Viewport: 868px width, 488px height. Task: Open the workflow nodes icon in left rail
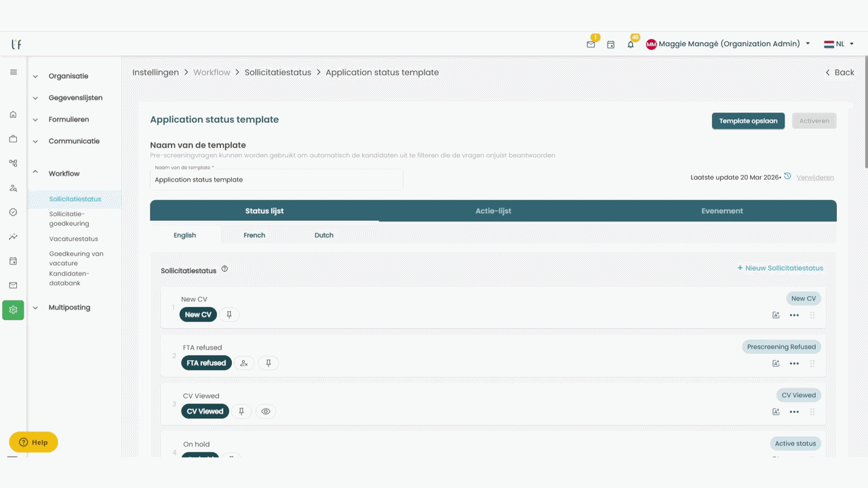(13, 163)
